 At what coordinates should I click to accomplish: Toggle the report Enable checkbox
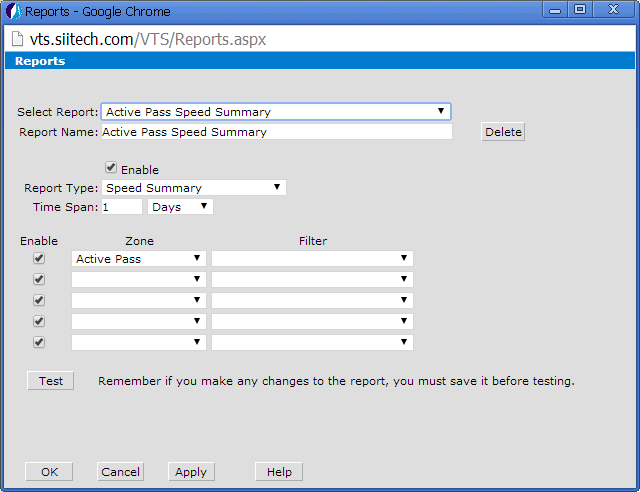(x=111, y=169)
